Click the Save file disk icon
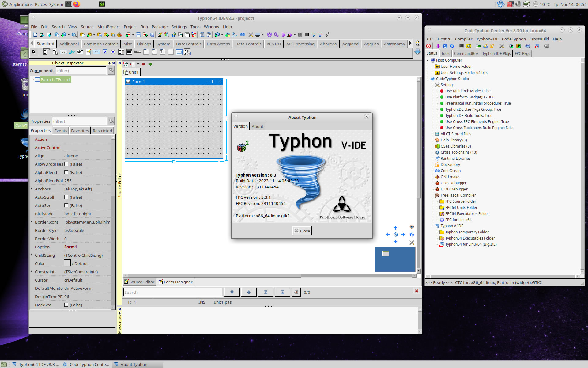The image size is (588, 368). (138, 35)
